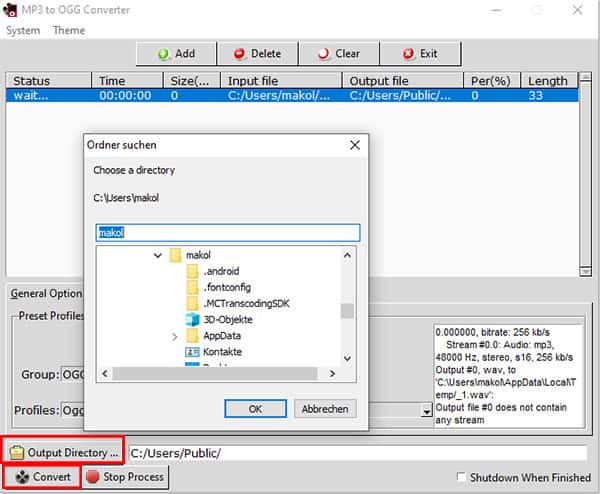Image resolution: width=600 pixels, height=494 pixels.
Task: Select the .MCTranscodingSDK folder
Action: click(246, 303)
